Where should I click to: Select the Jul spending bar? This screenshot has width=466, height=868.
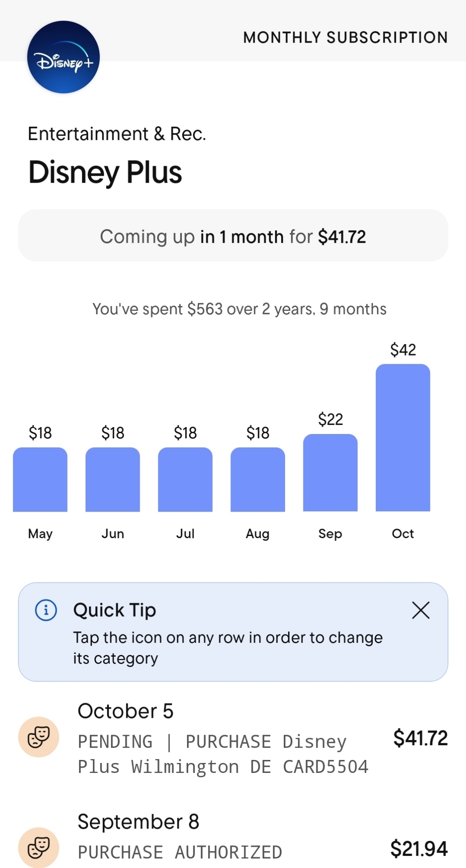(185, 480)
